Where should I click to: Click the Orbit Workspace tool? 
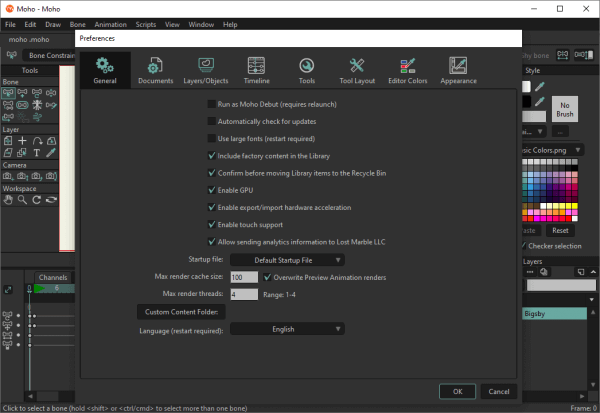(51, 200)
